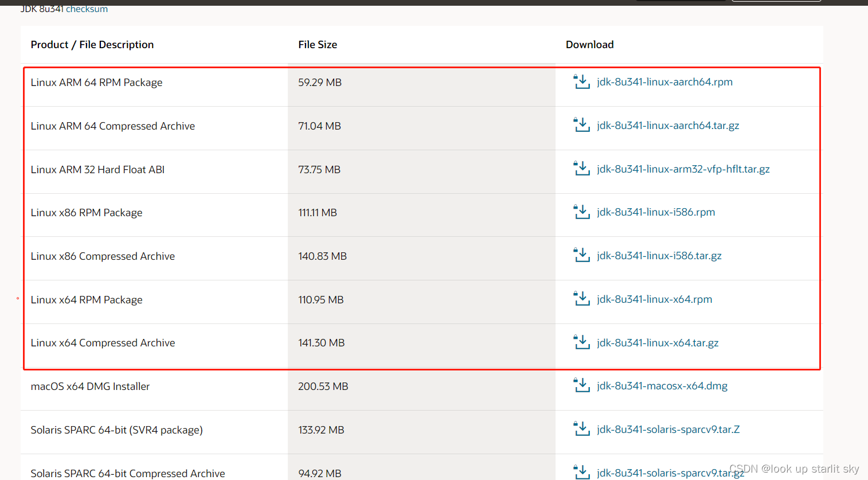
Task: Click the 59.29 MB file size
Action: tap(320, 83)
